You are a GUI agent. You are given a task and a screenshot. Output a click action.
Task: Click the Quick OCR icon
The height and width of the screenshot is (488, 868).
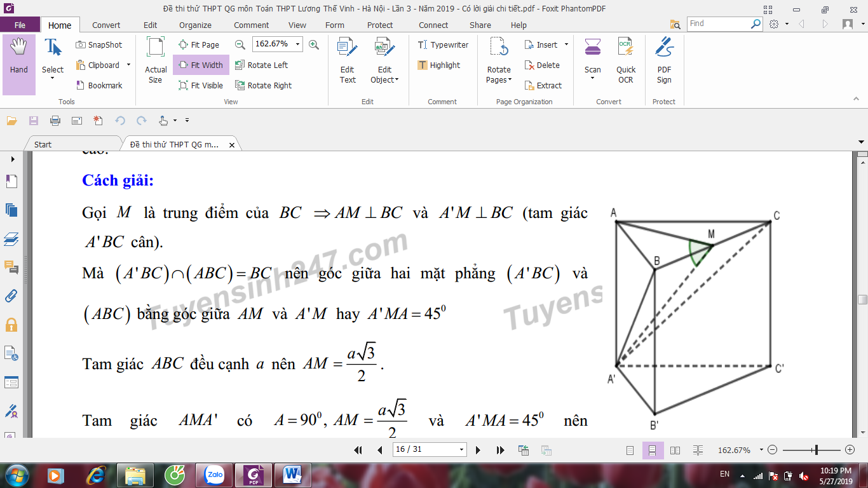click(625, 60)
